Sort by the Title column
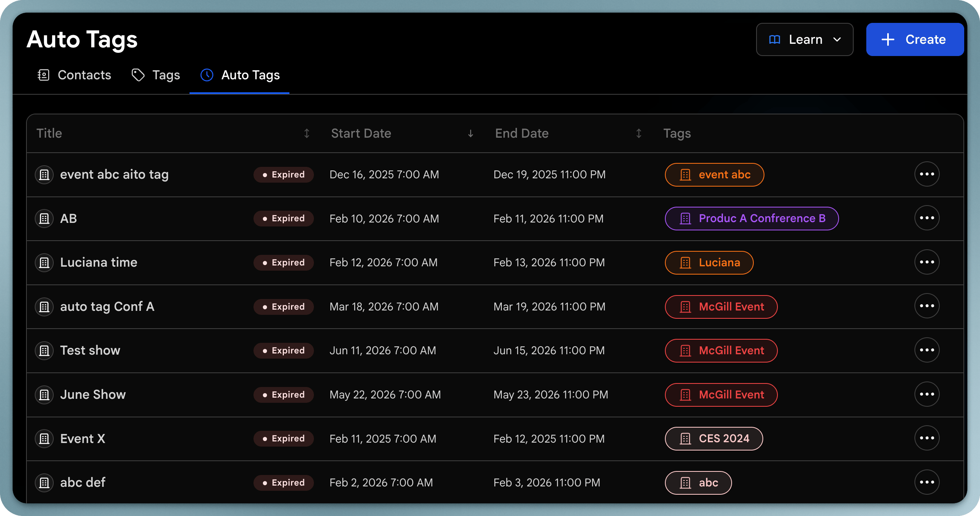Image resolution: width=980 pixels, height=516 pixels. pyautogui.click(x=307, y=133)
